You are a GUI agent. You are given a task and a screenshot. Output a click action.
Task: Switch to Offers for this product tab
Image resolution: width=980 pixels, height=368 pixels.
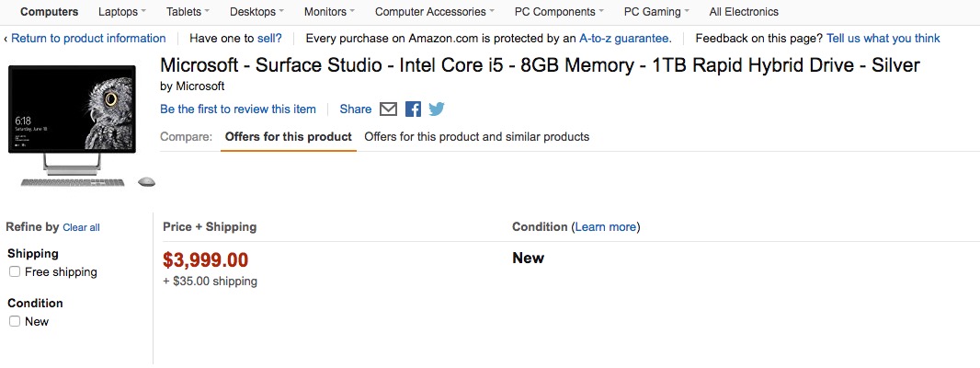[x=288, y=137]
